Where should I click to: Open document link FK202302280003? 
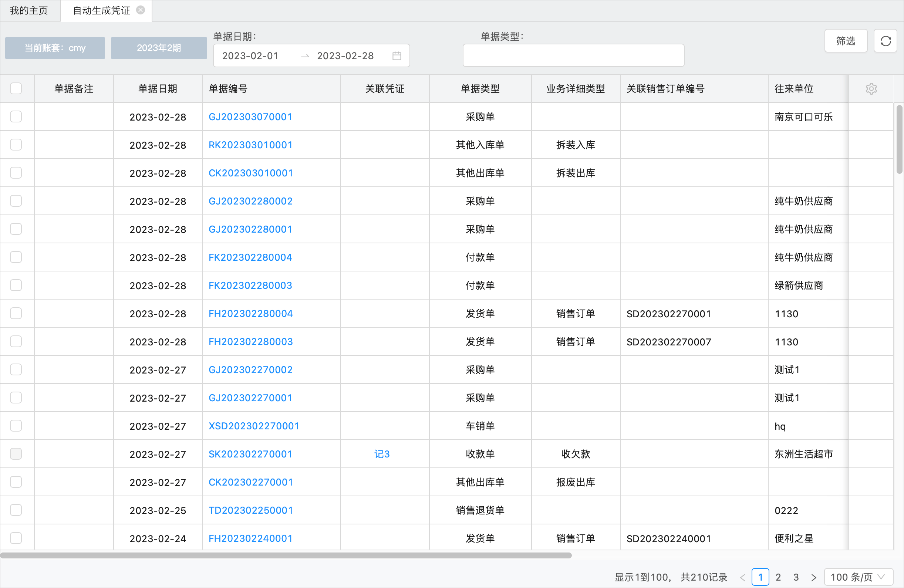click(250, 285)
